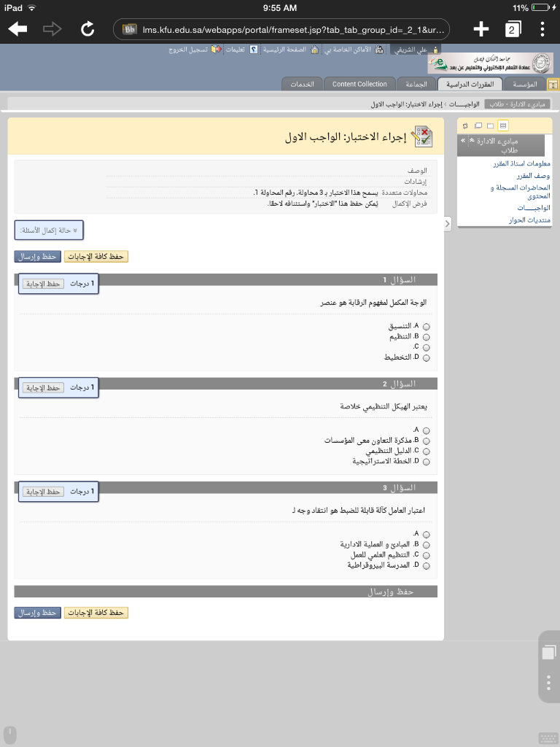Image resolution: width=560 pixels, height=747 pixels.
Task: Save answer for question 1 with حفظ الإجابة
Action: (x=43, y=284)
